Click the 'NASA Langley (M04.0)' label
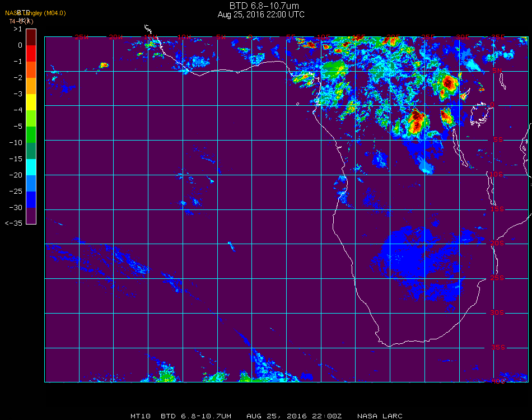 pyautogui.click(x=35, y=13)
